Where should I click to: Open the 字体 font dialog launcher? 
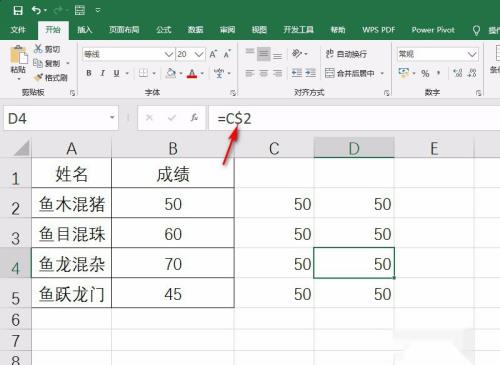point(233,93)
